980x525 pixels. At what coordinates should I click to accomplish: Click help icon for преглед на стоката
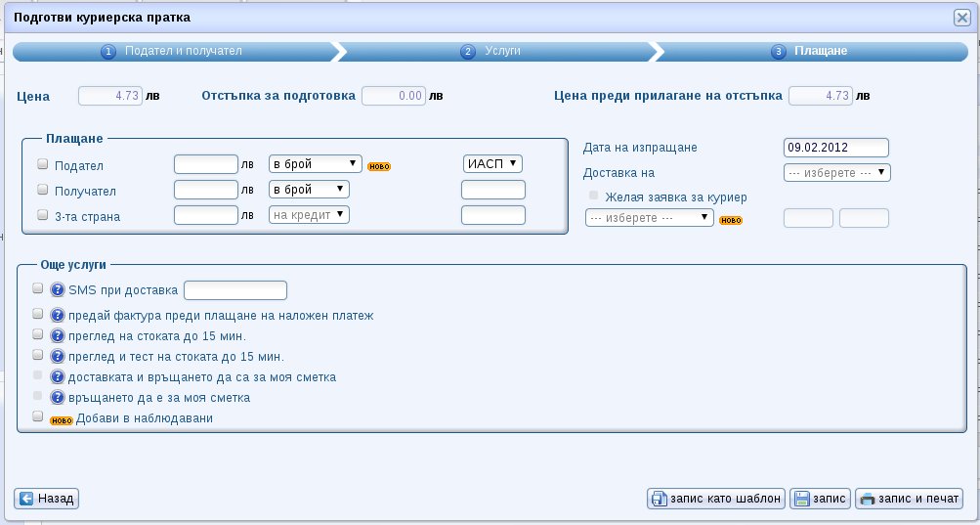[58, 336]
